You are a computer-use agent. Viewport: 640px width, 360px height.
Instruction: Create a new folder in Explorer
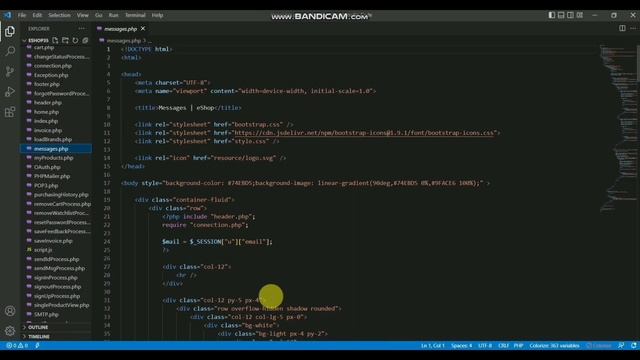(x=65, y=40)
